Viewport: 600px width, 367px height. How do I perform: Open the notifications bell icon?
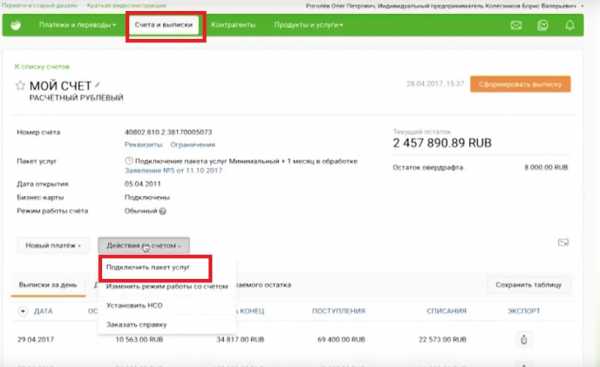(x=570, y=25)
